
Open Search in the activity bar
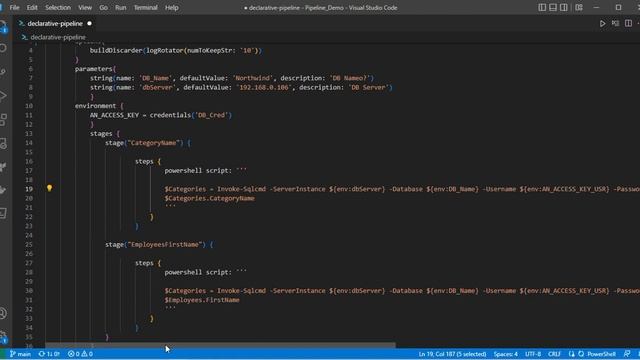coord(4,48)
